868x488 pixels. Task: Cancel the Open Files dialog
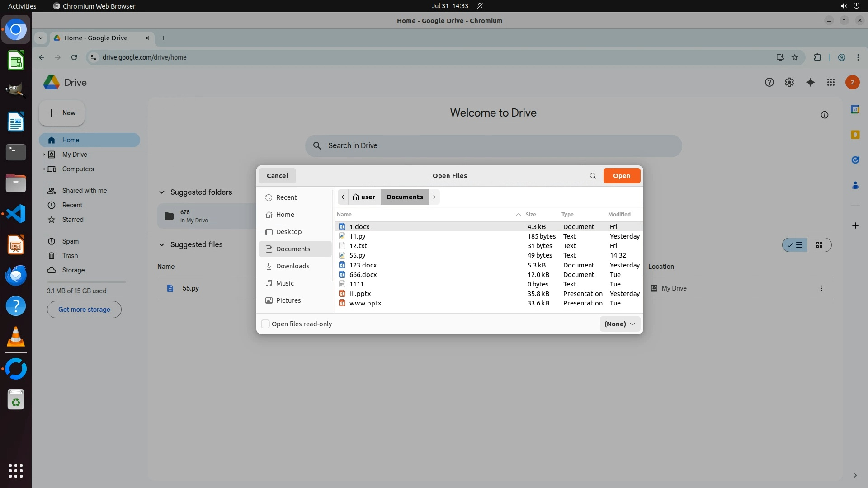277,176
